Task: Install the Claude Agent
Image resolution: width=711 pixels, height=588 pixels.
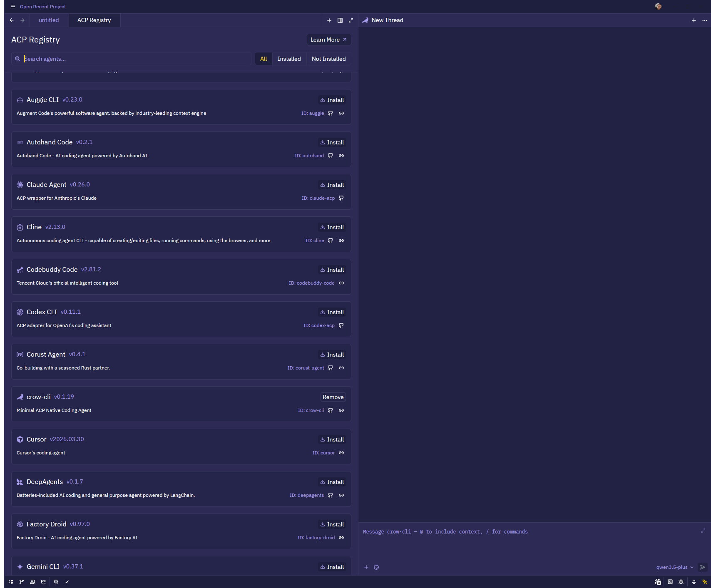Action: point(332,184)
